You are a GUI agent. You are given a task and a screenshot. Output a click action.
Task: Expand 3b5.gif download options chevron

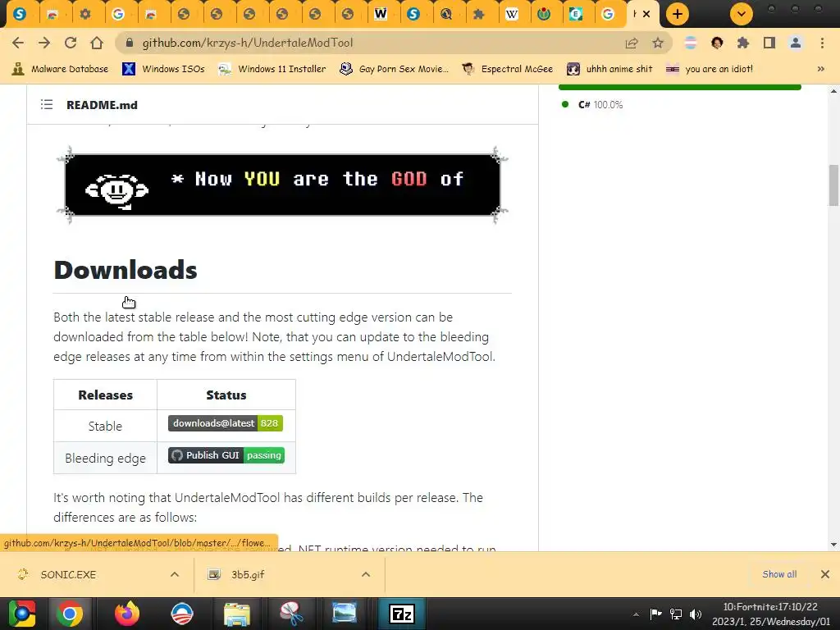366,574
